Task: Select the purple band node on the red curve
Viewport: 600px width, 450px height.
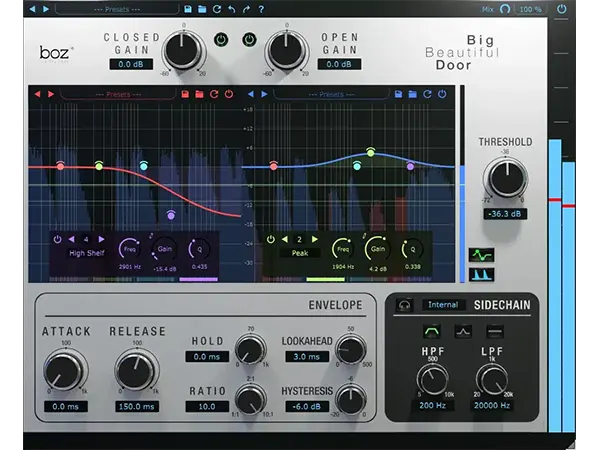Action: point(171,215)
